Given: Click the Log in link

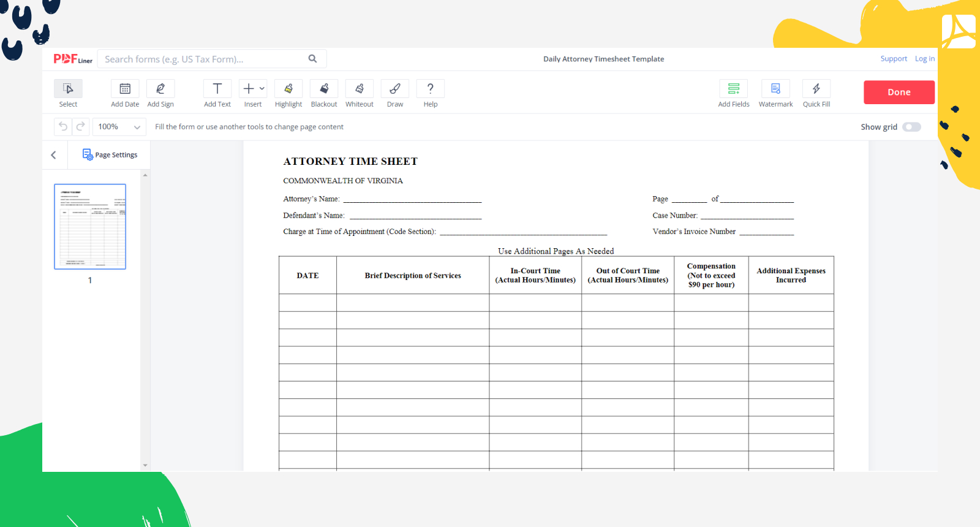Looking at the screenshot, I should click(x=924, y=59).
